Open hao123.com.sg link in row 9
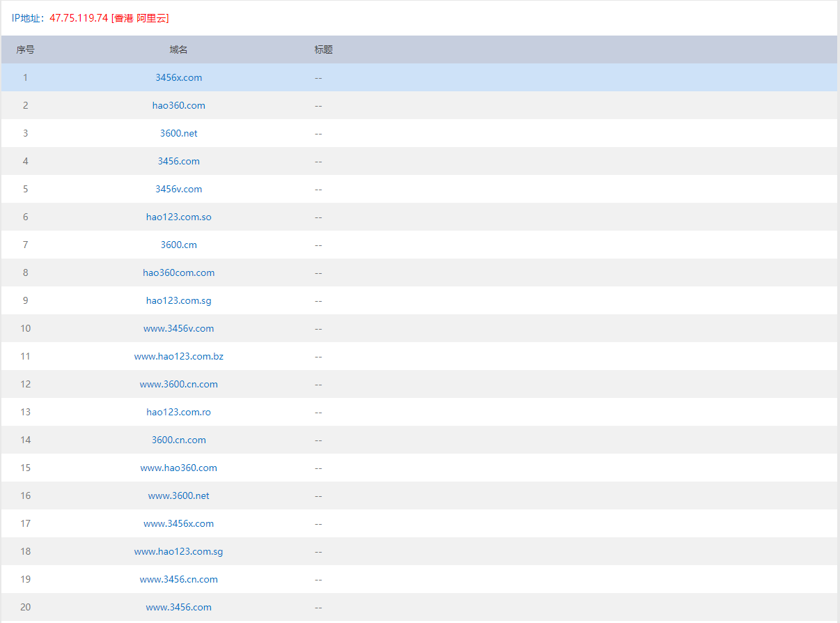 178,300
